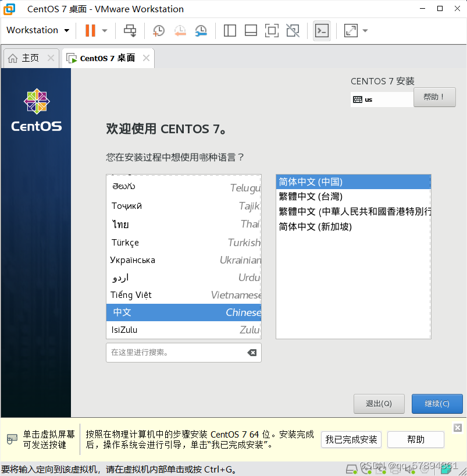Select Thai language row

pyautogui.click(x=184, y=224)
